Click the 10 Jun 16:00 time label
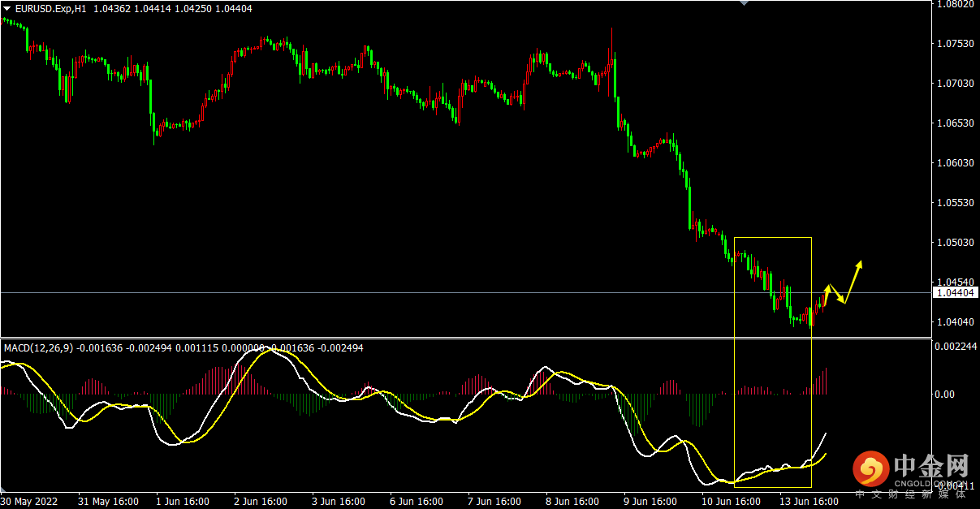The height and width of the screenshot is (509, 980). click(731, 501)
